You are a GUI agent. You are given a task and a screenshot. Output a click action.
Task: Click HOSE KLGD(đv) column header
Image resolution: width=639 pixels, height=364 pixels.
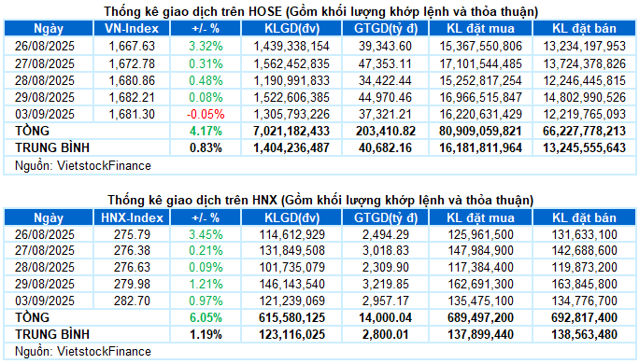291,29
